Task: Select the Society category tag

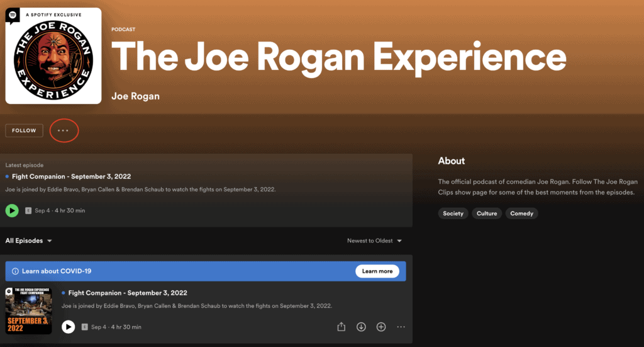Action: pos(453,213)
